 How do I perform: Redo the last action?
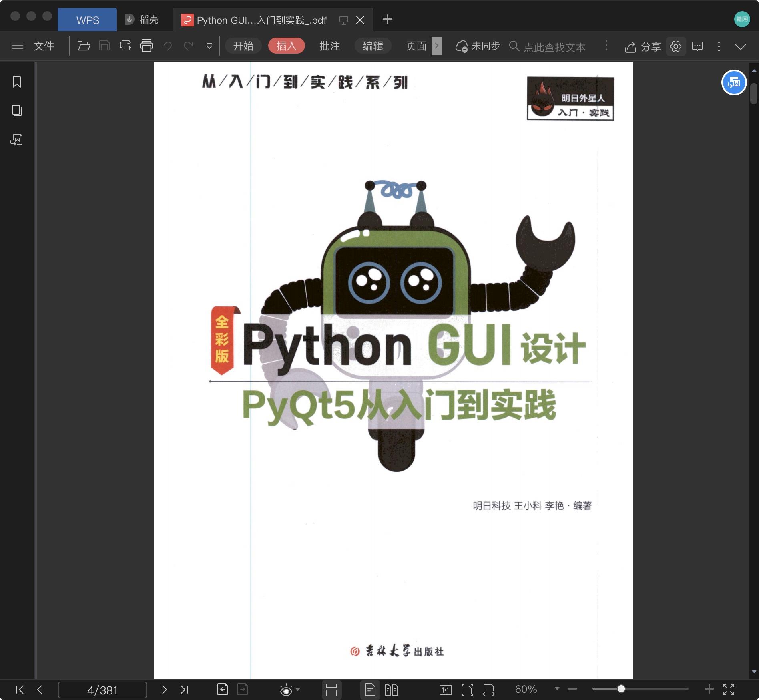tap(189, 46)
